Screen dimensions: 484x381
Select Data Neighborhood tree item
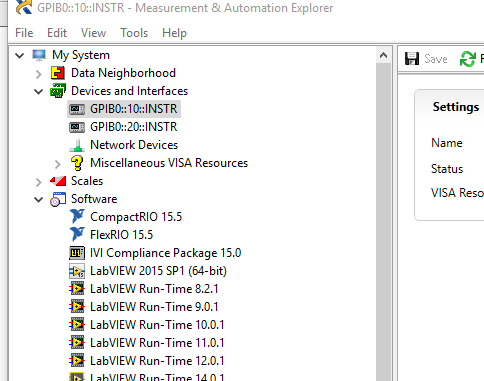[x=123, y=73]
